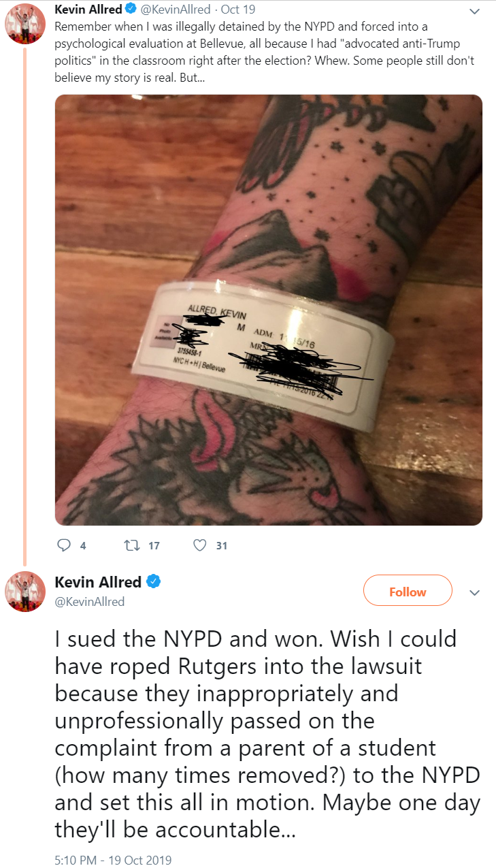The height and width of the screenshot is (868, 496).
Task: Follow Kevin Allred
Action: 408,592
